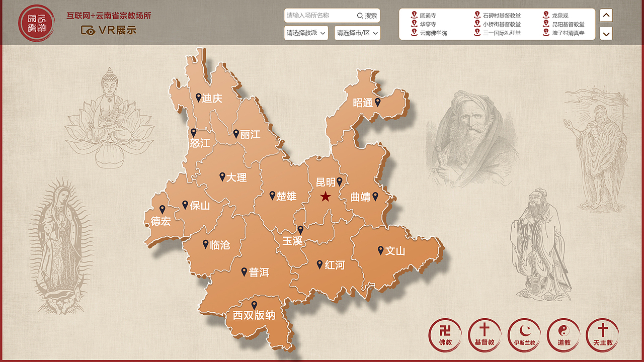Click the map pin at 楚雄
This screenshot has height=362, width=644.
272,195
